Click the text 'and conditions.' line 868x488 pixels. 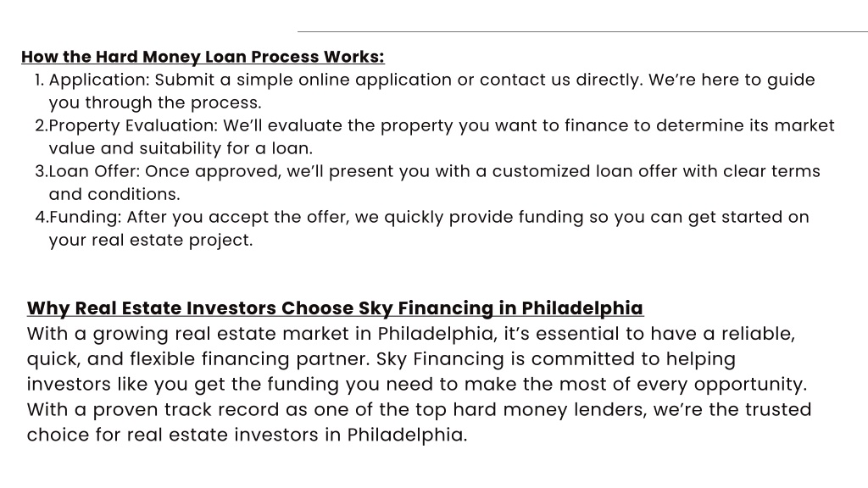tap(114, 194)
